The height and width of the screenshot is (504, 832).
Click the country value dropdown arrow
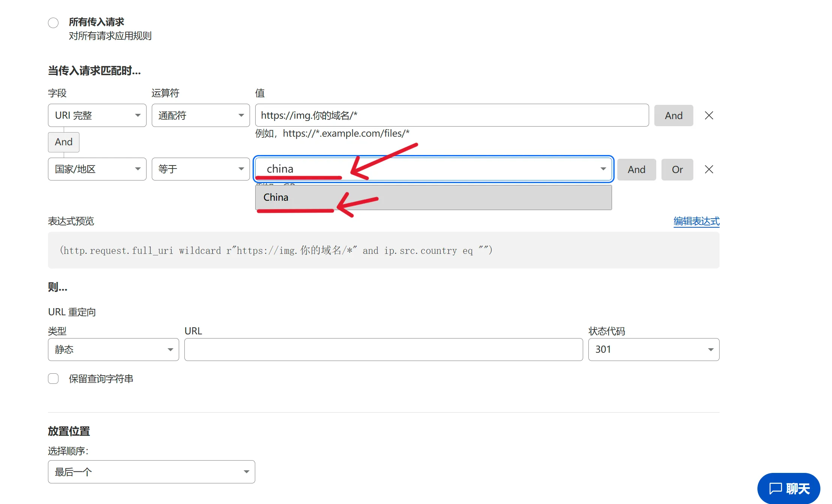pos(603,169)
